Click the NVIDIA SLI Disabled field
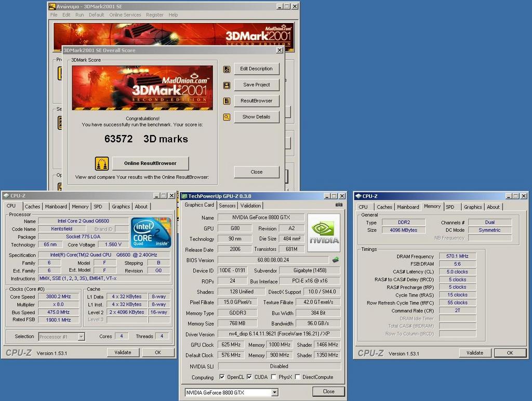This screenshot has width=532, height=401. coord(279,366)
